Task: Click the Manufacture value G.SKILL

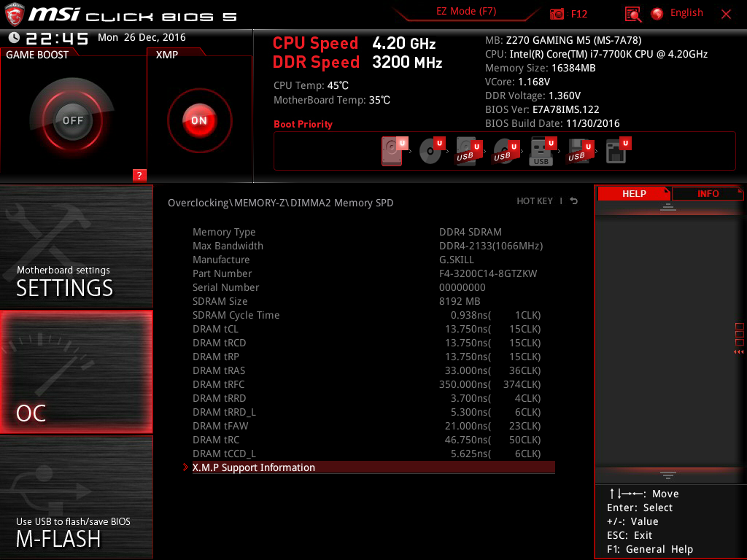Action: pos(457,260)
